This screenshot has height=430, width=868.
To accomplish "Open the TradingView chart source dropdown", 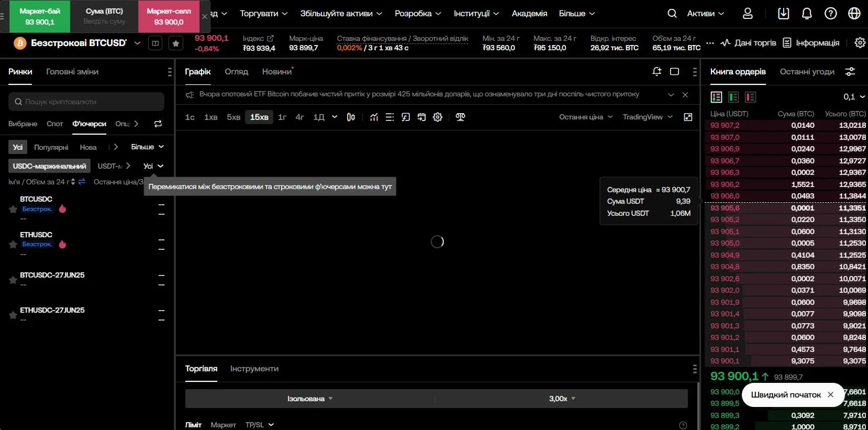I will (x=648, y=117).
